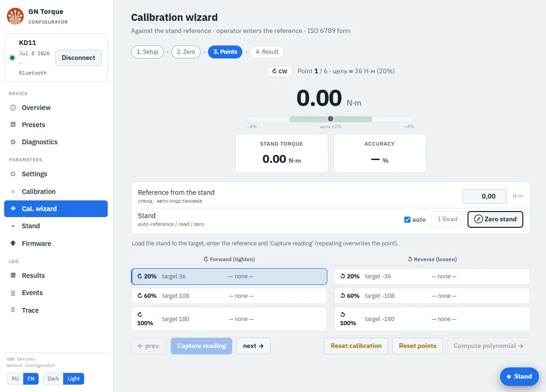
Task: Click the Zero stand button
Action: 495,219
